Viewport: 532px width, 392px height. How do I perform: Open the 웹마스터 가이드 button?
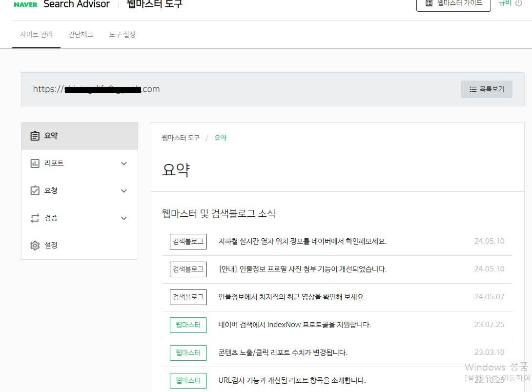coord(453,3)
